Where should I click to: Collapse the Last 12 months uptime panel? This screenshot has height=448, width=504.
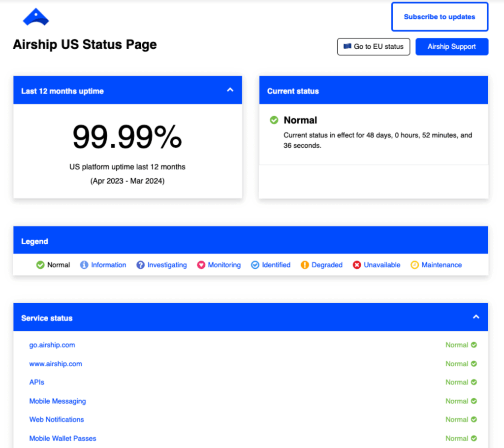point(230,90)
